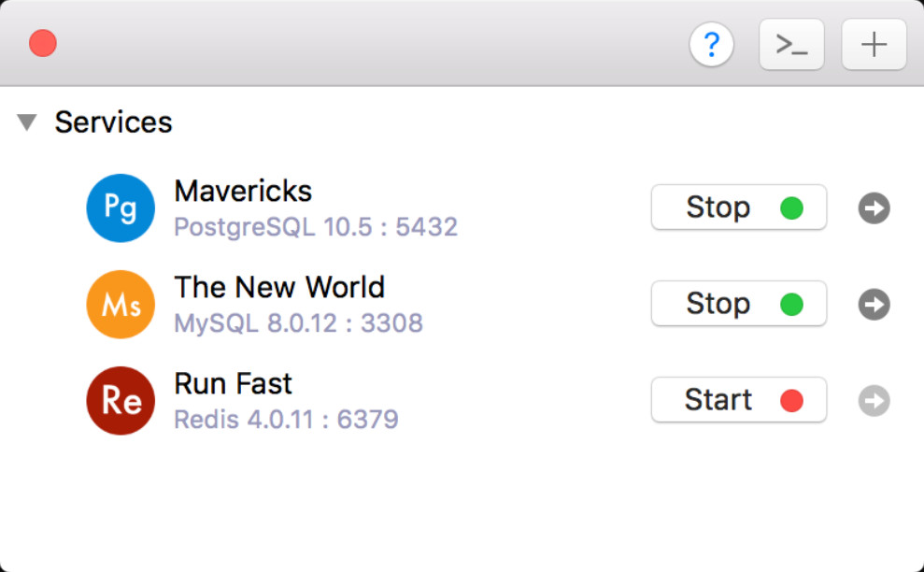Viewport: 924px width, 572px height.
Task: Stop the Mavericks PostgreSQL service
Action: pyautogui.click(x=739, y=207)
